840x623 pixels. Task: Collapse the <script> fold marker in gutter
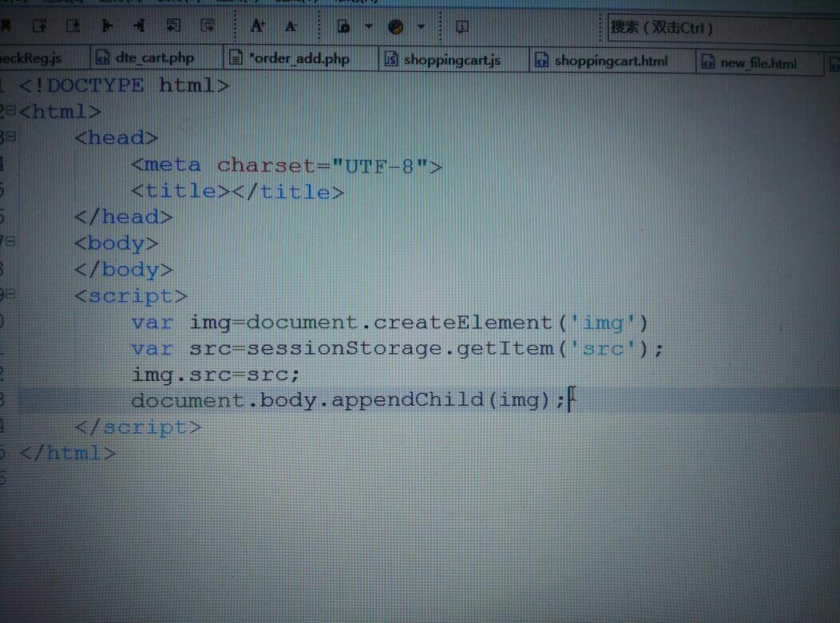pos(10,294)
